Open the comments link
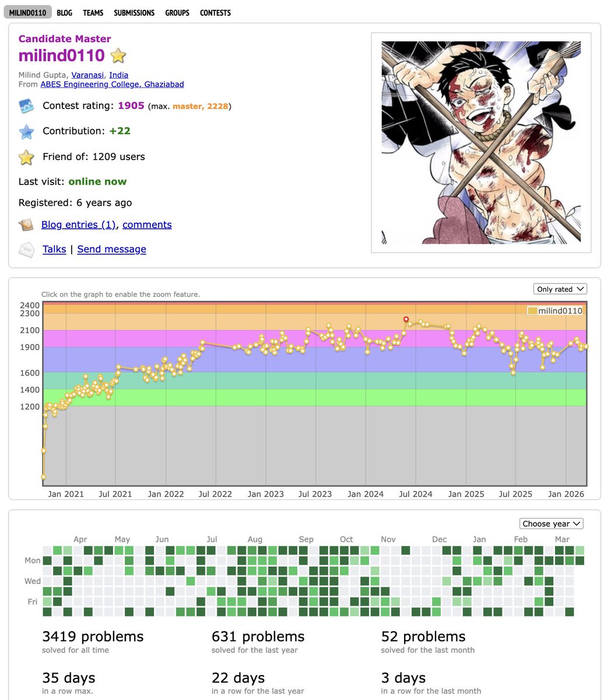 [x=147, y=225]
